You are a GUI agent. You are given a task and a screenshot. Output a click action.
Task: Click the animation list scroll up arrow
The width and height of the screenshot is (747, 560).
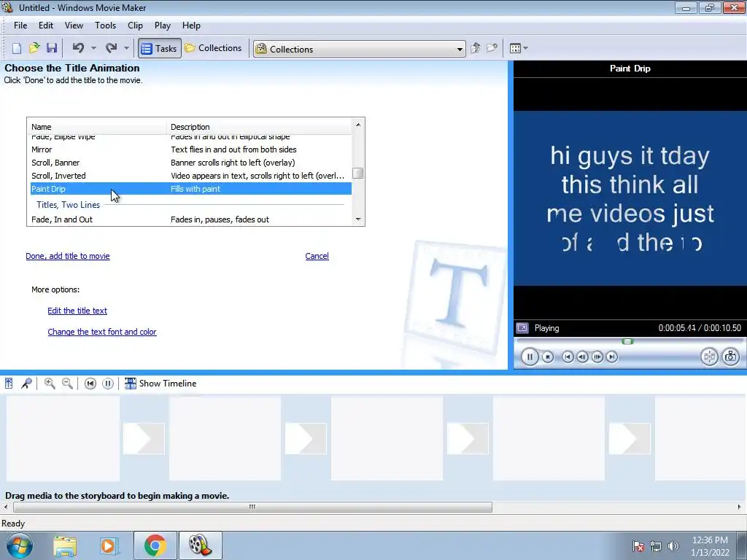358,125
